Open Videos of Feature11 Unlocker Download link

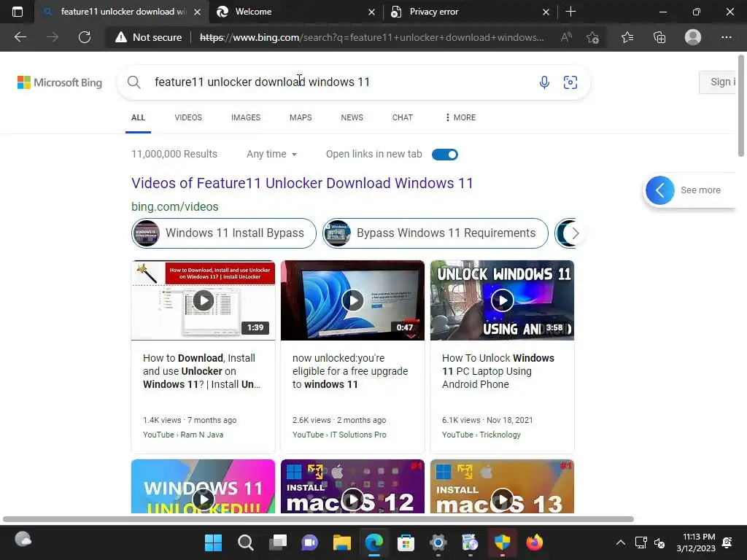302,183
